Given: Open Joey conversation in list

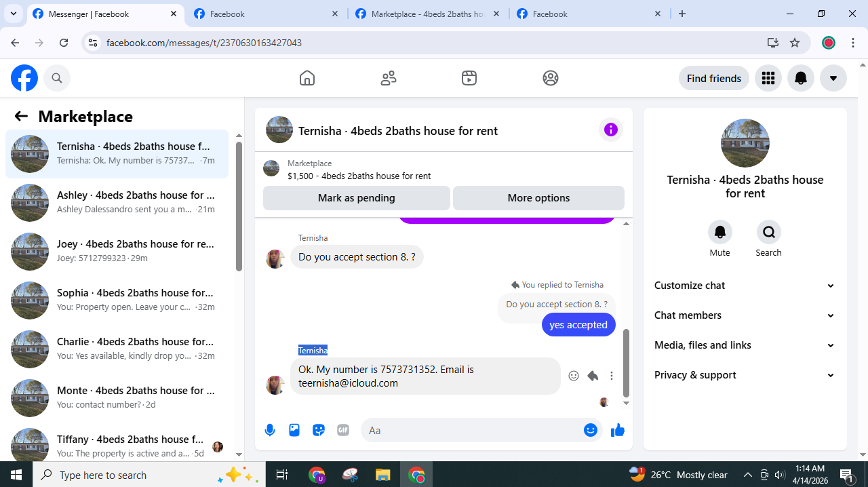Looking at the screenshot, I should pos(117,252).
